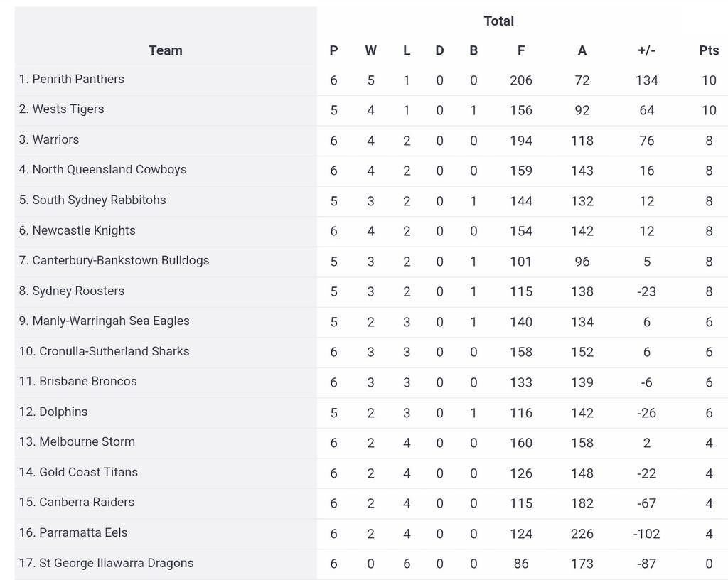The image size is (728, 580).
Task: Click the Total header above stats
Action: pyautogui.click(x=498, y=21)
